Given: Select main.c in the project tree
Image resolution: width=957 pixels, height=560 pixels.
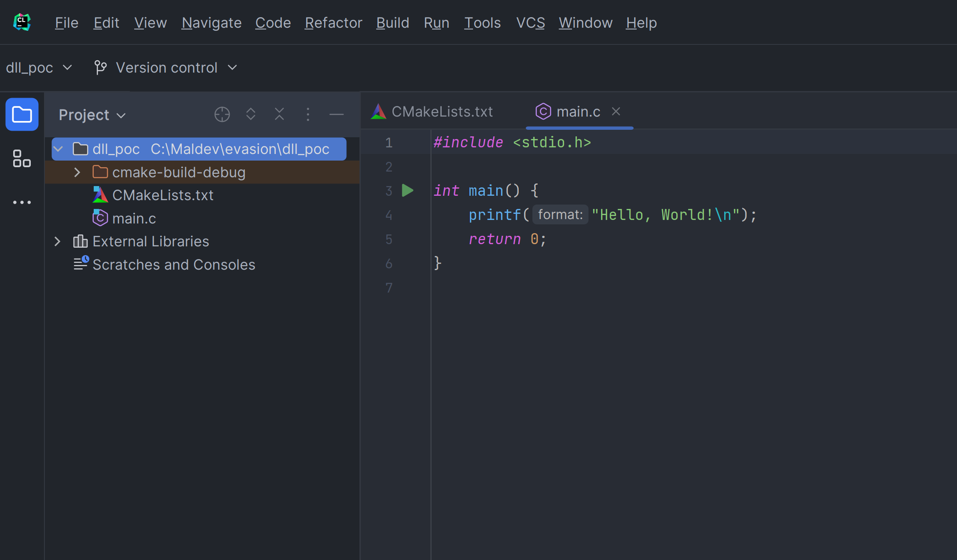Looking at the screenshot, I should point(134,219).
